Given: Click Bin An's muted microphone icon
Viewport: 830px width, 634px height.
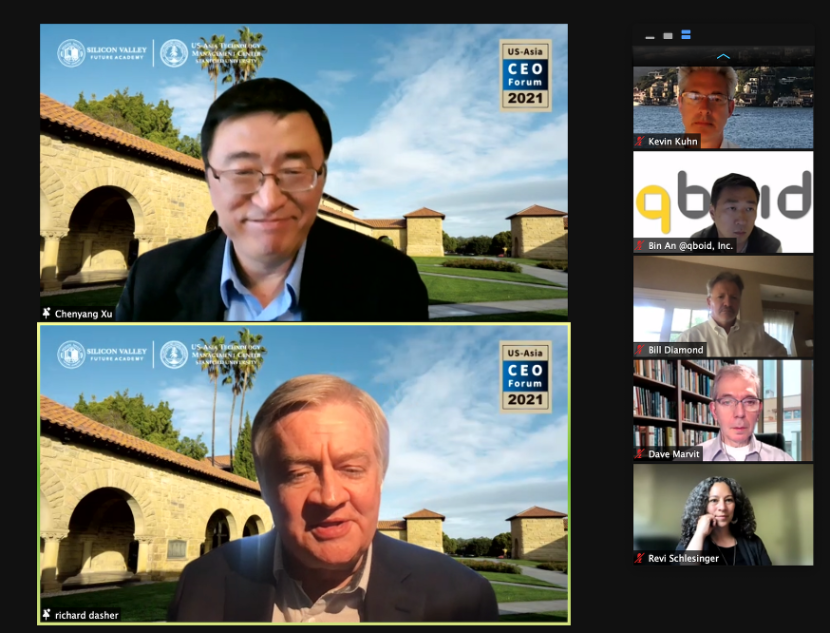Looking at the screenshot, I should click(640, 246).
